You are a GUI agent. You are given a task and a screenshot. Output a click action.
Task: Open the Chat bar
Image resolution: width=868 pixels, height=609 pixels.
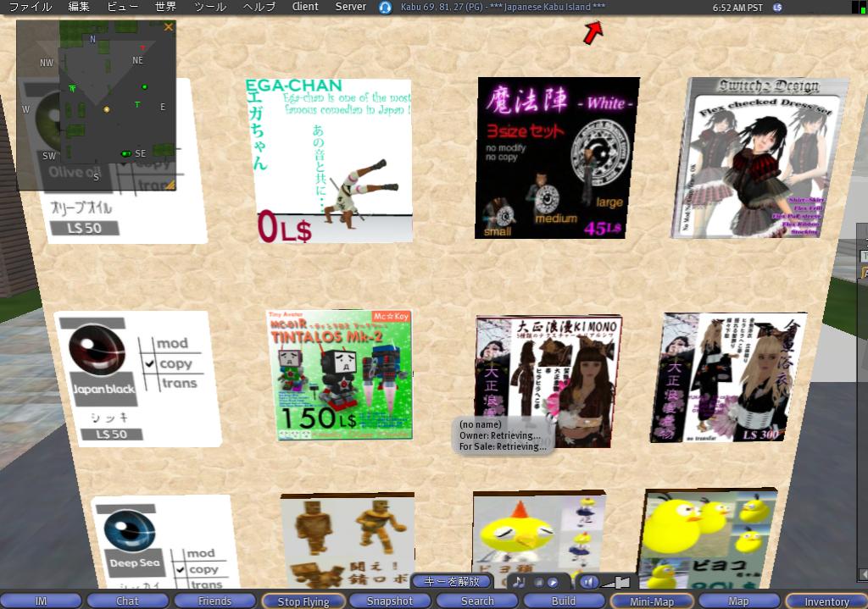click(127, 601)
